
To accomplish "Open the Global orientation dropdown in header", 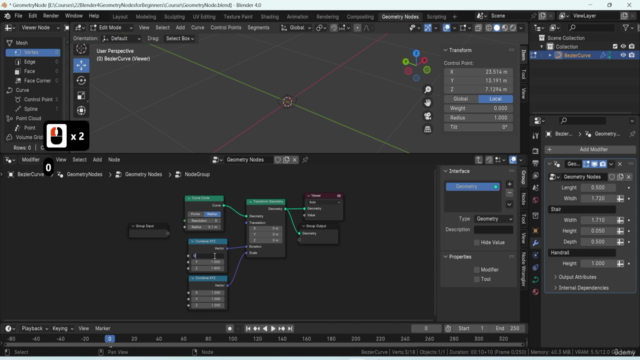I will [296, 28].
